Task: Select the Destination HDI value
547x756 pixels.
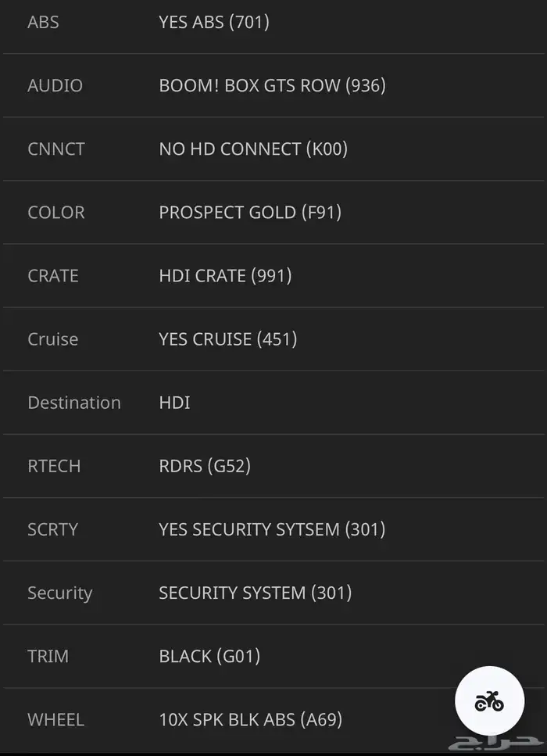Action: tap(174, 403)
